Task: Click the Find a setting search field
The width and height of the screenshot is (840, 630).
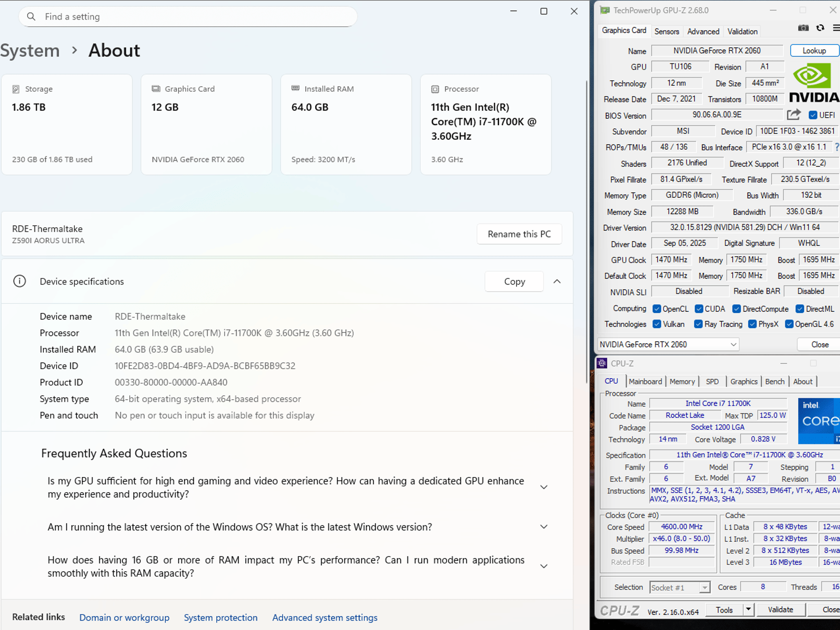Action: 188,17
